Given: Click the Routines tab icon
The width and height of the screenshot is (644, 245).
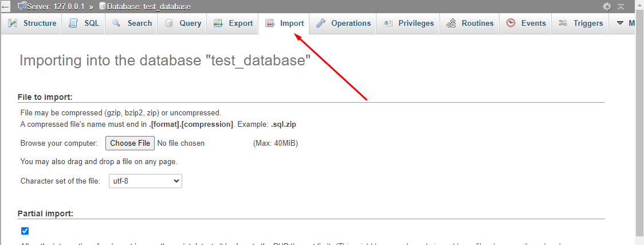Looking at the screenshot, I should 451,24.
